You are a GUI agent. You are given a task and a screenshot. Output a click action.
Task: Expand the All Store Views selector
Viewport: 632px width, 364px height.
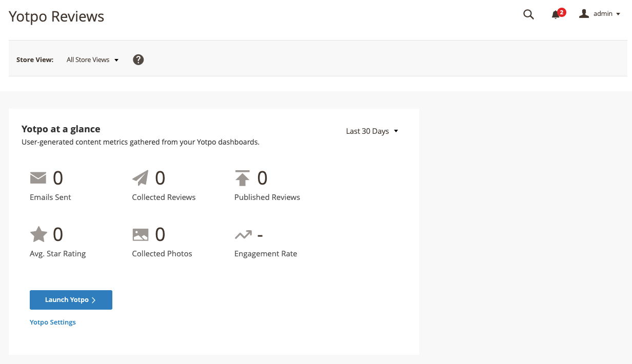93,59
